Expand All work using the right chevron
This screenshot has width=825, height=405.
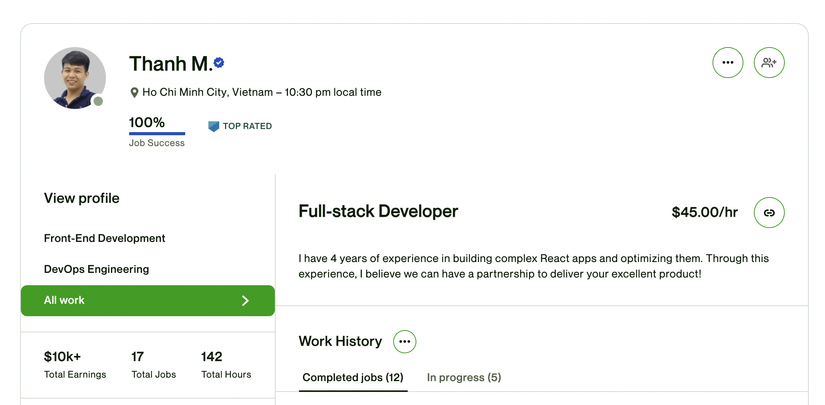click(245, 300)
